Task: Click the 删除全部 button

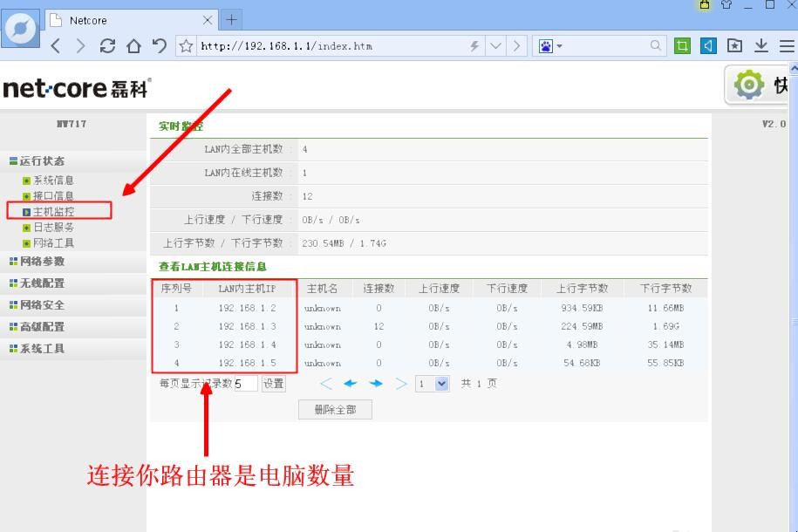Action: [x=335, y=410]
